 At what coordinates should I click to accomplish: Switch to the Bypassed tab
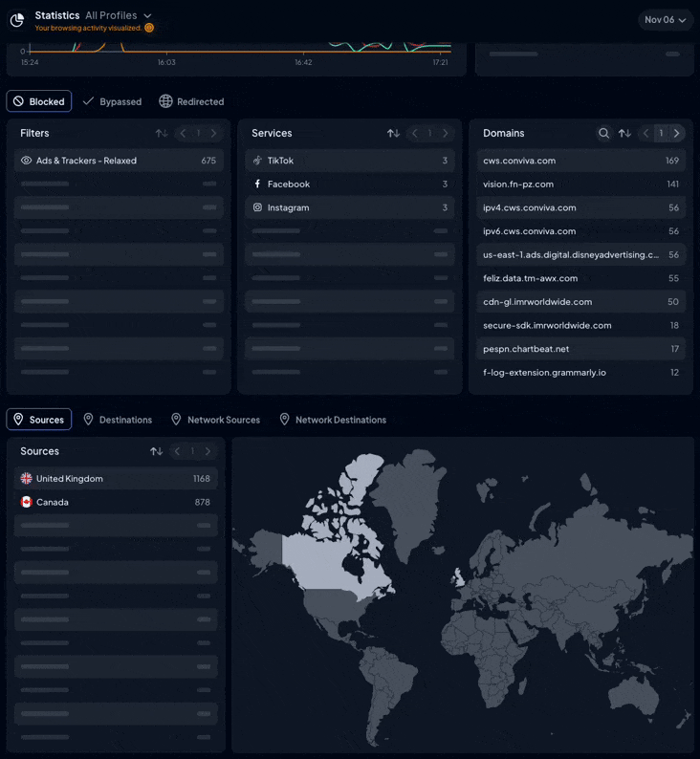click(x=112, y=101)
